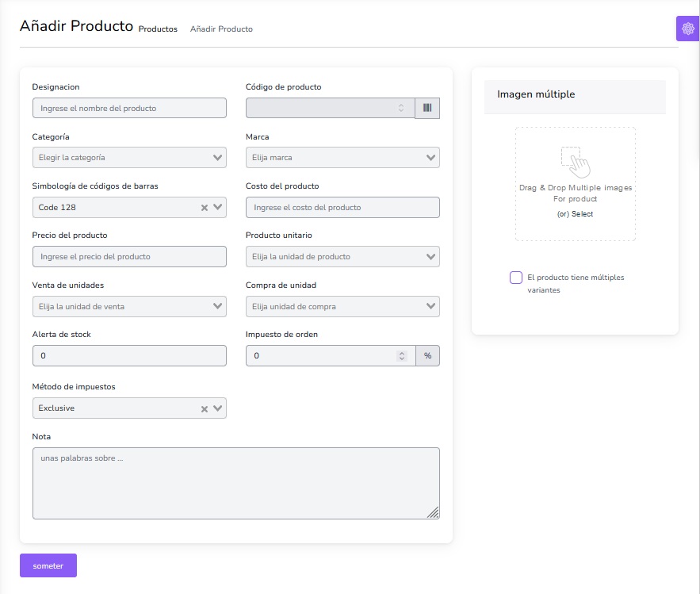Open the Categoría dropdown

(129, 158)
